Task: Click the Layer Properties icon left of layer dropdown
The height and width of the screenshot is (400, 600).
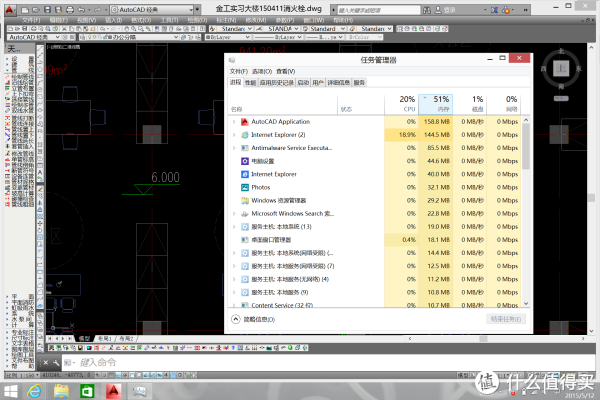Action: 83,37
